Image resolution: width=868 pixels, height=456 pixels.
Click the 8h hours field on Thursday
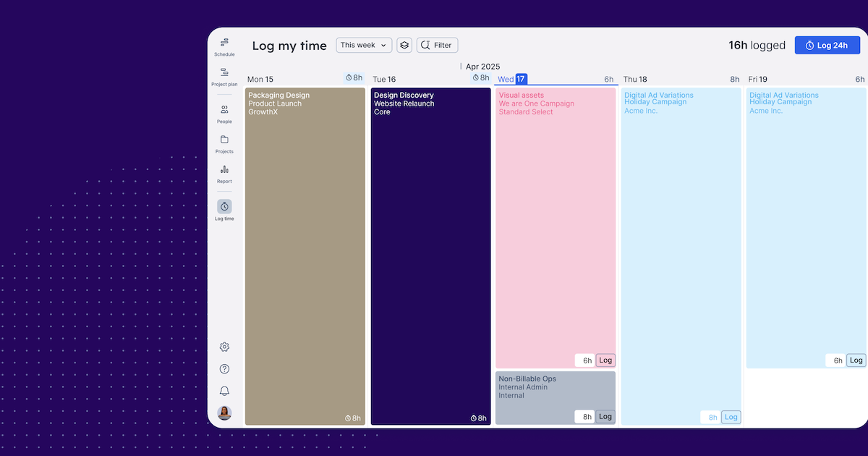click(x=710, y=417)
